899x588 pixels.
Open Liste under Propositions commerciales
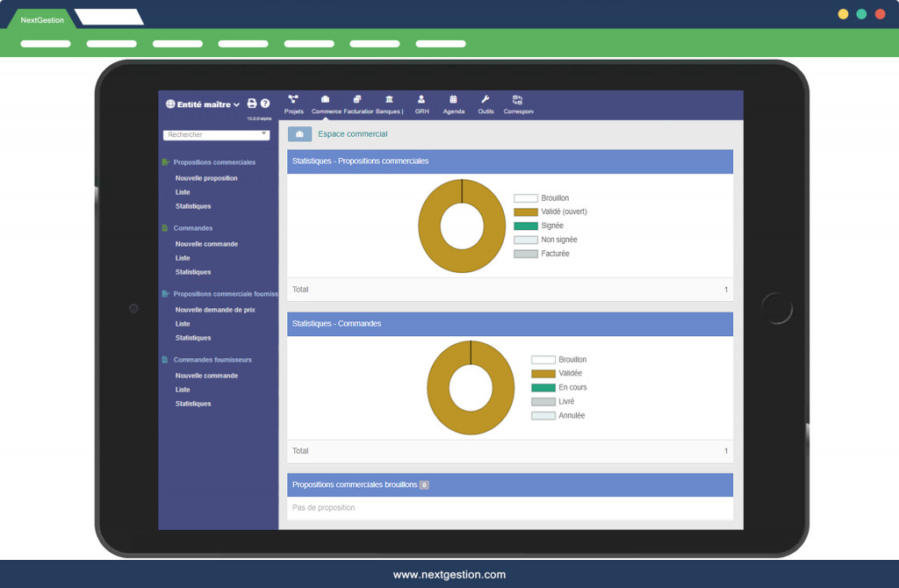[x=183, y=192]
